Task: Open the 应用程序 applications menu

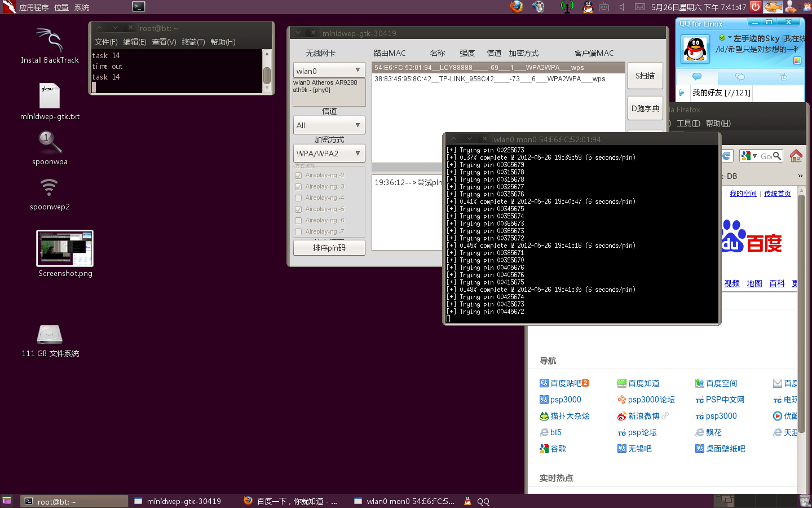Action: [x=33, y=7]
